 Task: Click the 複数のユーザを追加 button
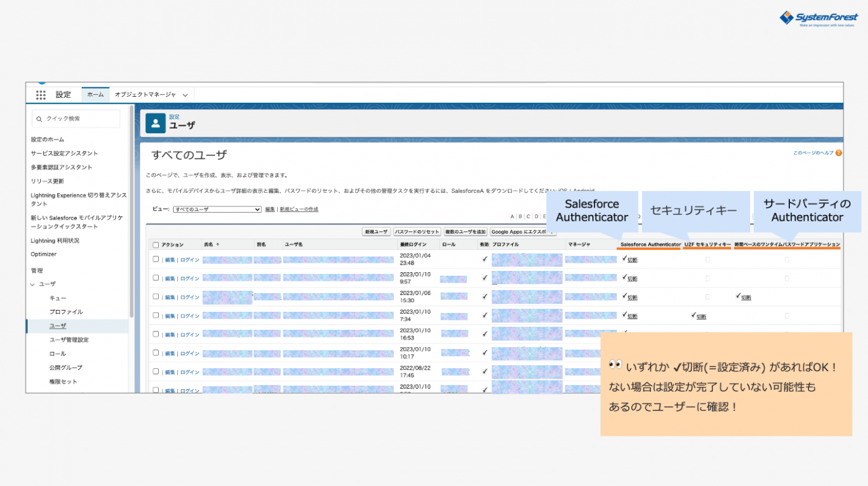(x=466, y=232)
